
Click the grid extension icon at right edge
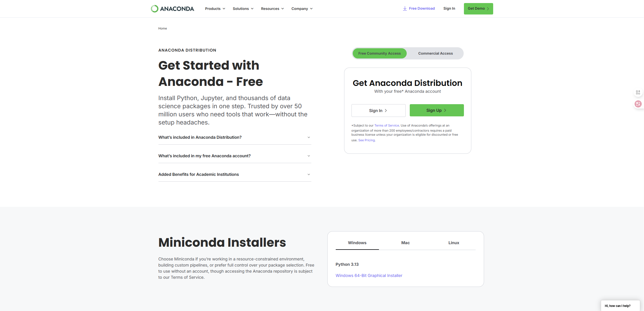pyautogui.click(x=638, y=92)
